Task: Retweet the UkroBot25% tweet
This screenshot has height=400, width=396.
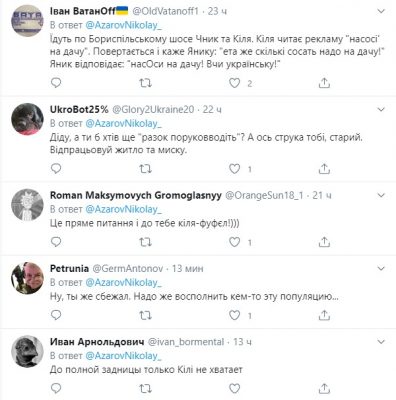Action: pos(145,169)
